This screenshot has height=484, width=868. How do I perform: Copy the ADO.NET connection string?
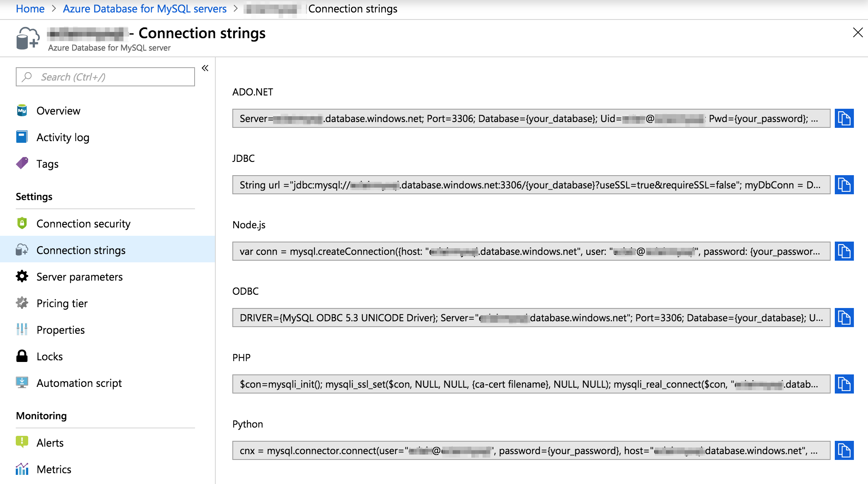tap(844, 118)
